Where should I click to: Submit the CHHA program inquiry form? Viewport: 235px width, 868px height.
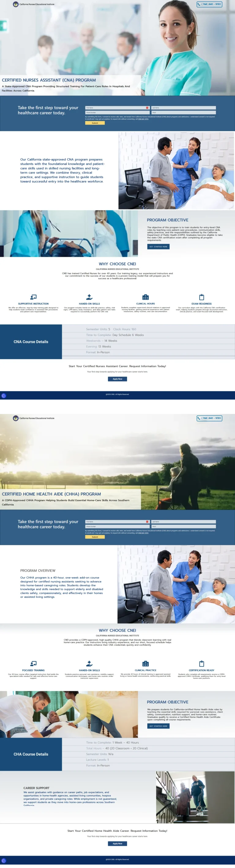pyautogui.click(x=95, y=537)
